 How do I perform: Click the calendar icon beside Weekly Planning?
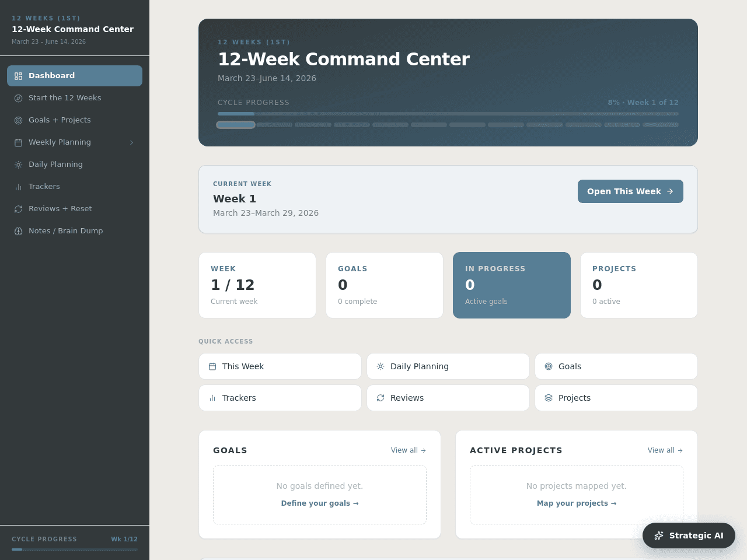[x=18, y=142]
